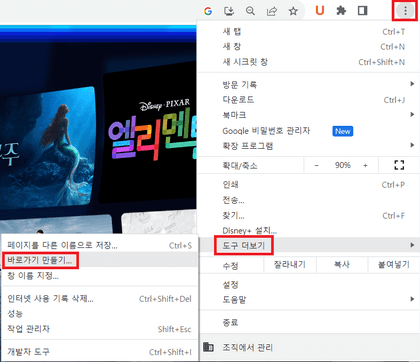Open 개발자 도구 in submenu

pos(99,352)
